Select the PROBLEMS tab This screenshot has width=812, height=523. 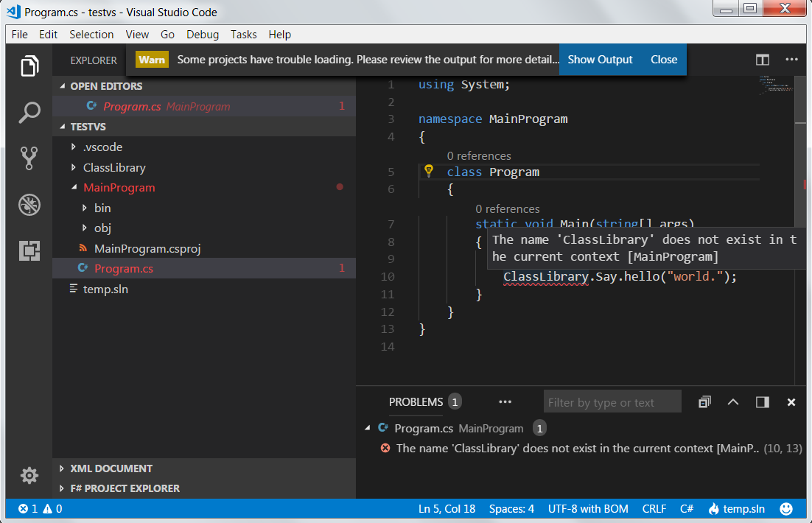416,402
